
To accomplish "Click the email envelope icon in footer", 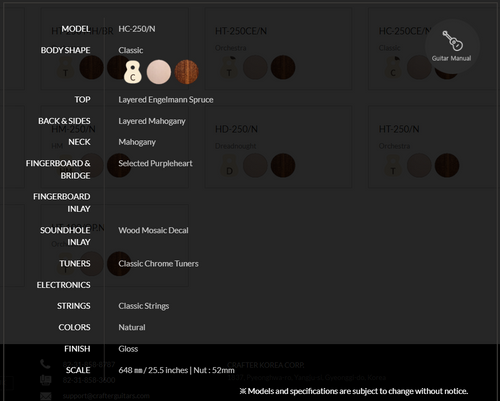I will [46, 396].
